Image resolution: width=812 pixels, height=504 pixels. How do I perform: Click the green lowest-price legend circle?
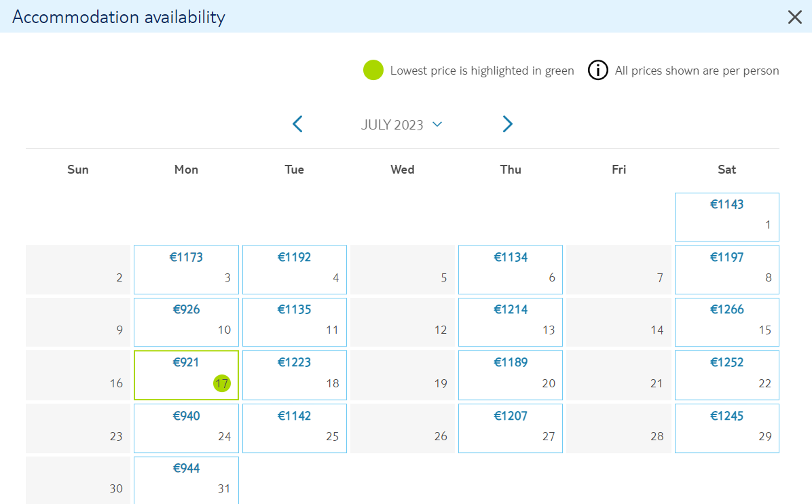coord(373,71)
